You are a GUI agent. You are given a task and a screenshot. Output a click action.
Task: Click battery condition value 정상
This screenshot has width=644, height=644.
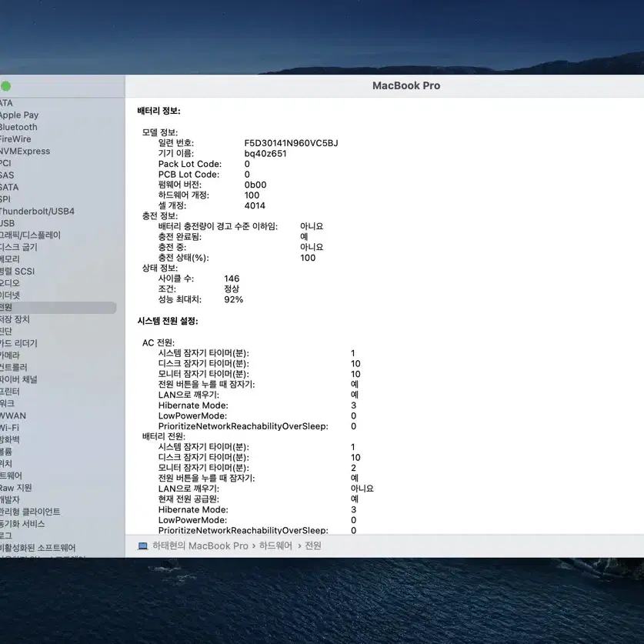(x=232, y=289)
